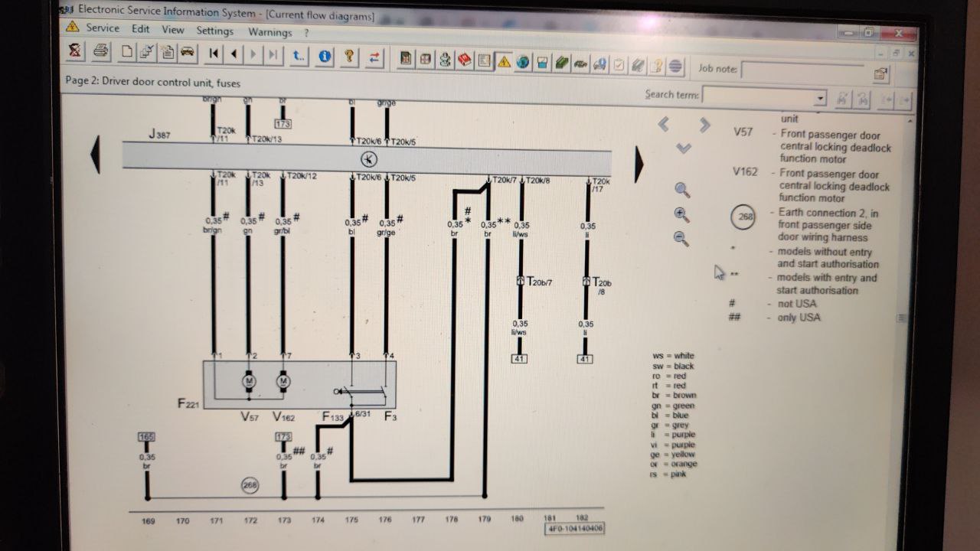The image size is (980, 551).
Task: Click reference box 173 below V162
Action: (283, 437)
